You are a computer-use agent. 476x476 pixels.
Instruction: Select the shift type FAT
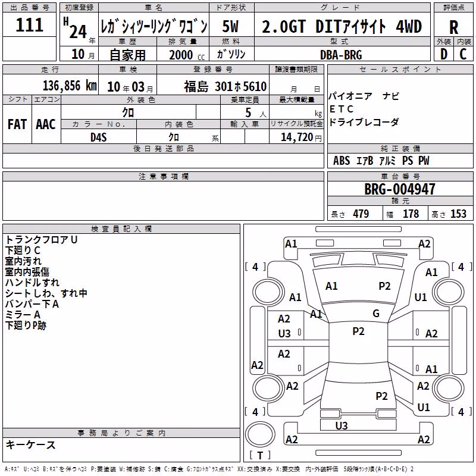pos(17,124)
